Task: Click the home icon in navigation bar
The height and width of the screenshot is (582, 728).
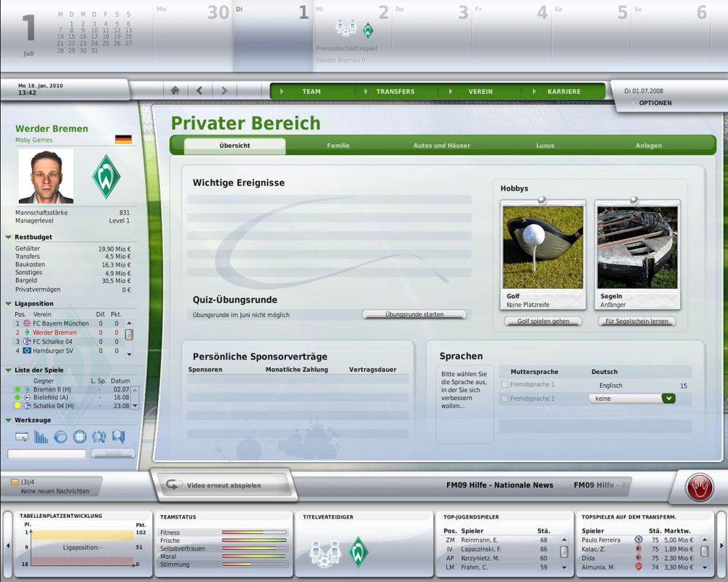Action: 175,91
